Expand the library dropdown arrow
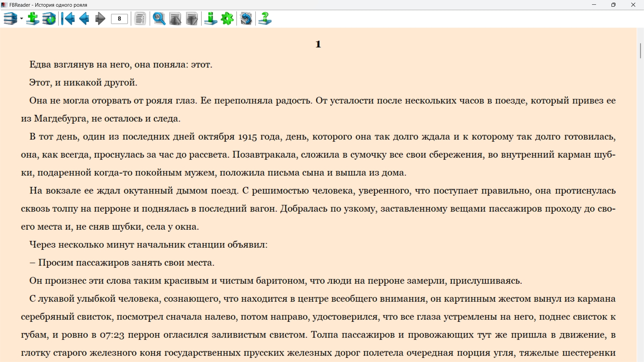 21,19
